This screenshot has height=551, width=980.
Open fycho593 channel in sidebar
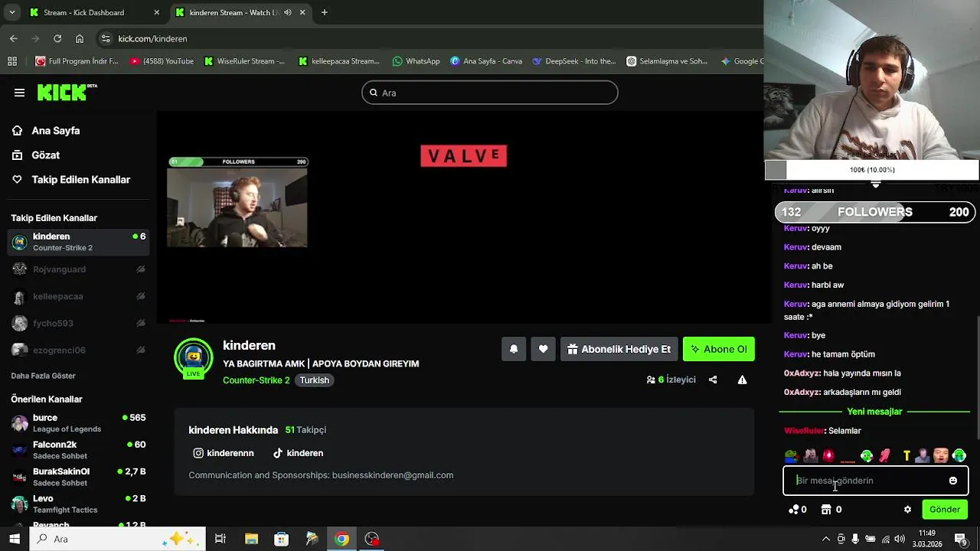78,323
